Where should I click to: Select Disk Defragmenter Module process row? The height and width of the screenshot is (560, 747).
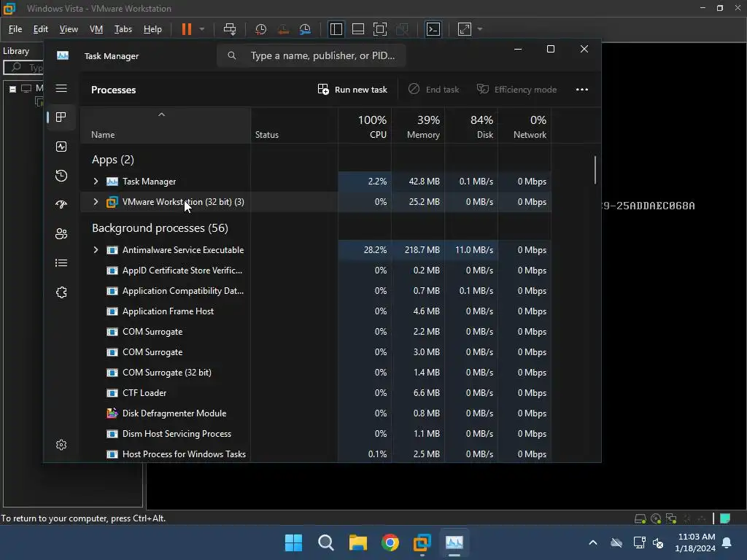point(316,413)
